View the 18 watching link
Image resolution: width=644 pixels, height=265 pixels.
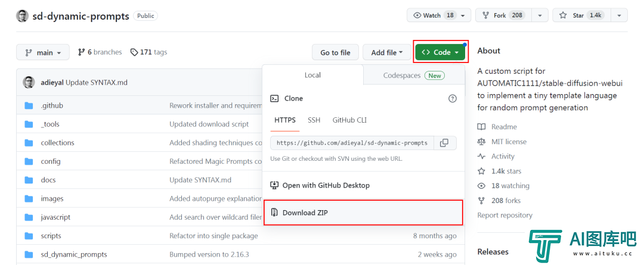point(510,186)
